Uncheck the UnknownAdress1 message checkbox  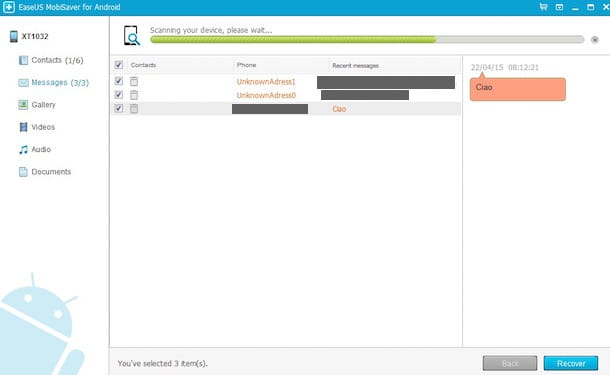coord(119,81)
